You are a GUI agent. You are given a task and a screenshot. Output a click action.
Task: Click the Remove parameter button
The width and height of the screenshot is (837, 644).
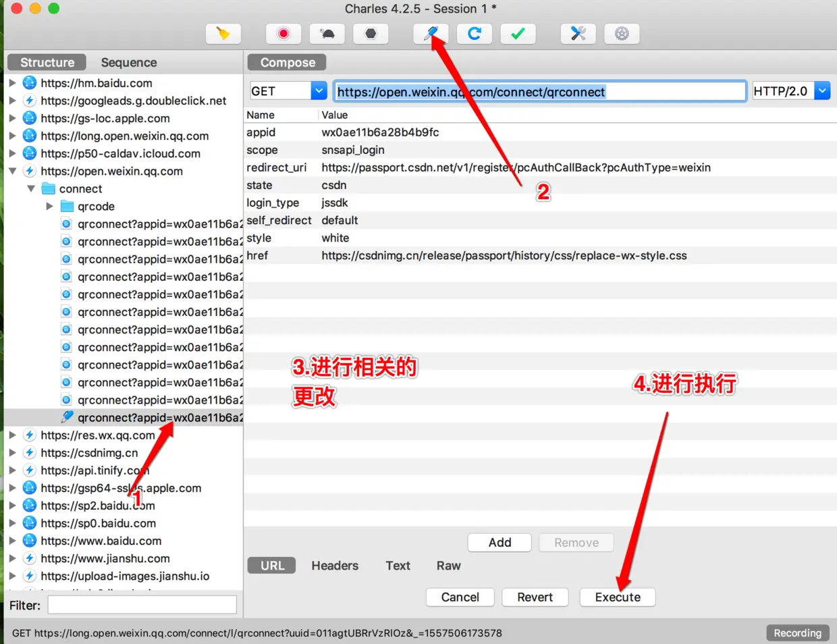point(576,542)
